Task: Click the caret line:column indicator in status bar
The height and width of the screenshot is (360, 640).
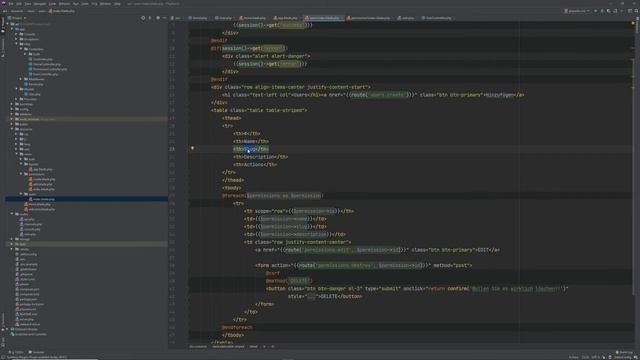Action: [585, 357]
